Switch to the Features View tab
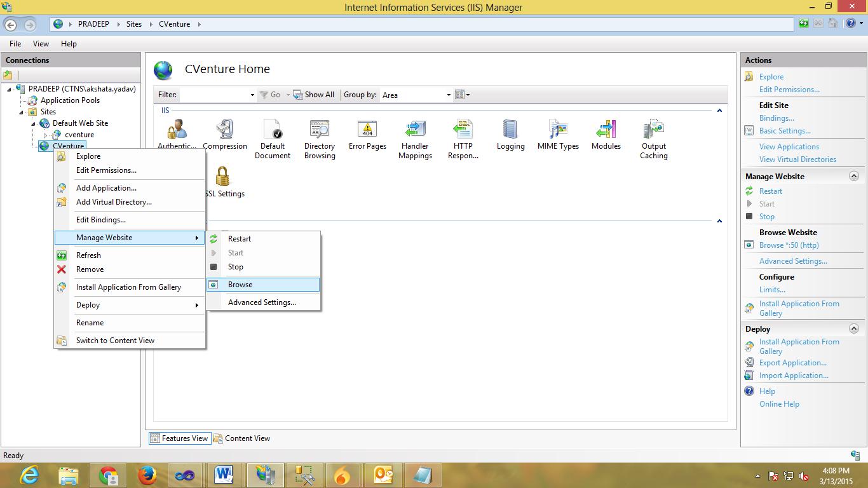This screenshot has width=868, height=488. coord(179,438)
